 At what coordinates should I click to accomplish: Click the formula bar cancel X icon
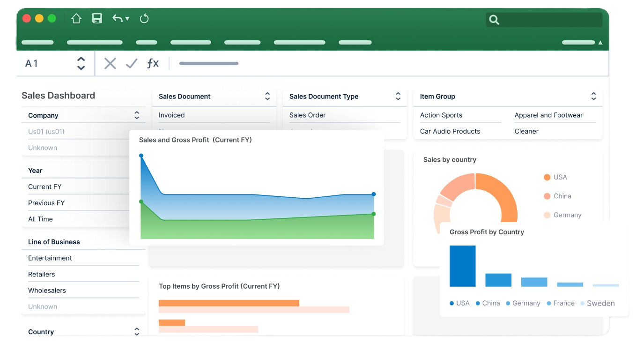point(110,63)
